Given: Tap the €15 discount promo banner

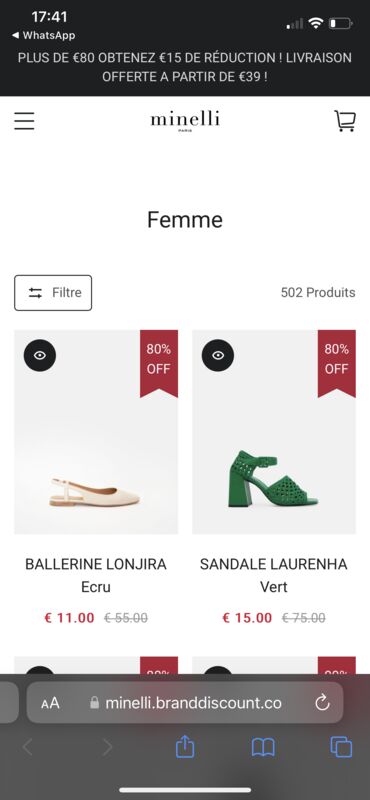Looking at the screenshot, I should [x=185, y=67].
